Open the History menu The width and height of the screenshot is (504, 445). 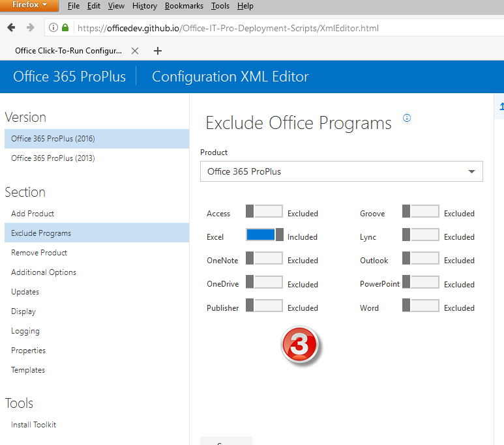pyautogui.click(x=145, y=6)
